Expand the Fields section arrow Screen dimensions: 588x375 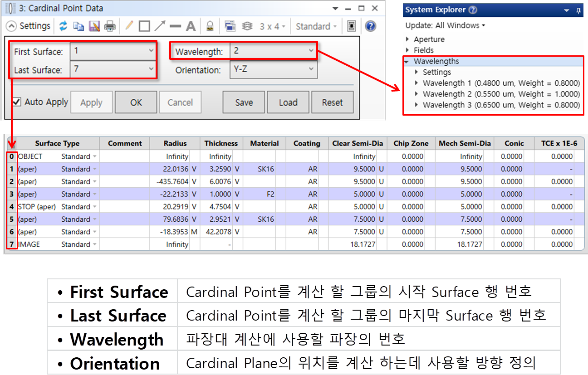408,50
